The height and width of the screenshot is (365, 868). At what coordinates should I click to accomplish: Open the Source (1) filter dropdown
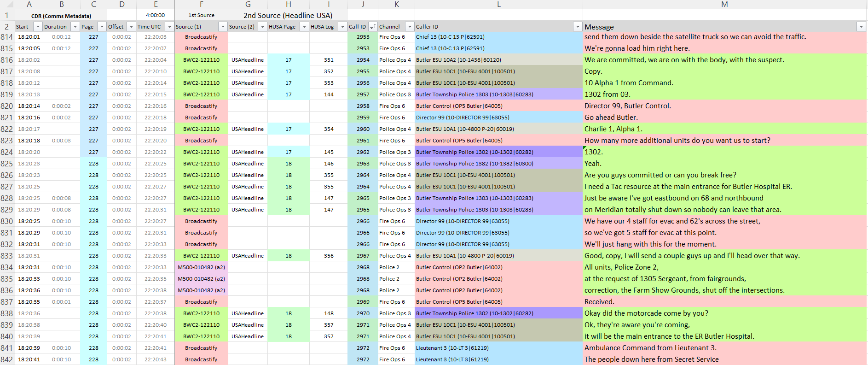223,27
